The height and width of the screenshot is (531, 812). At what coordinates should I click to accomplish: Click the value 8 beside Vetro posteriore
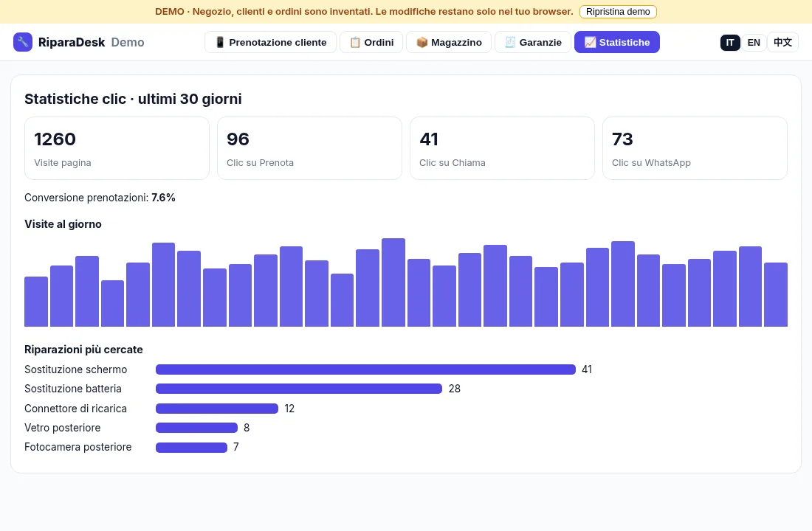click(247, 428)
